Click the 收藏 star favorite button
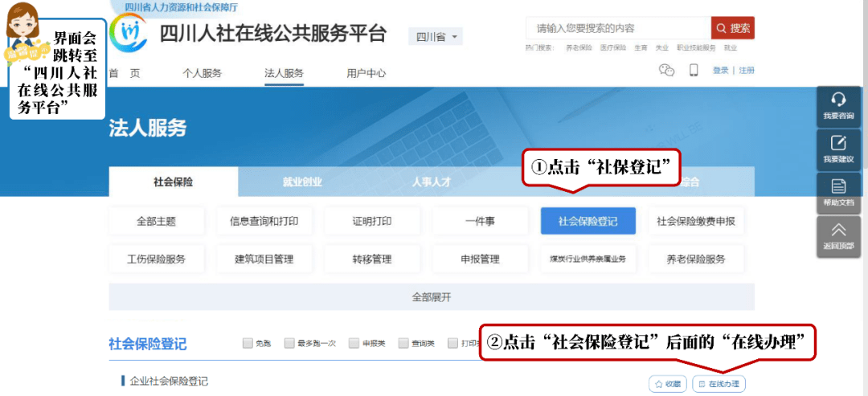Viewport: 868px width, 396px height. click(668, 385)
